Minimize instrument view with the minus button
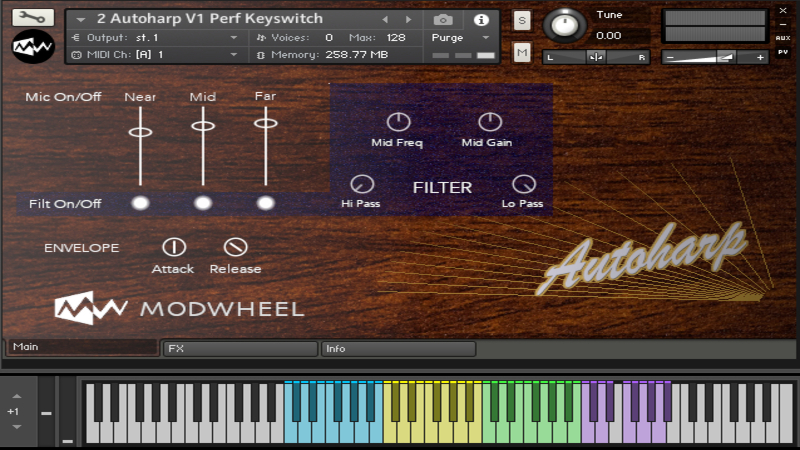 click(783, 24)
